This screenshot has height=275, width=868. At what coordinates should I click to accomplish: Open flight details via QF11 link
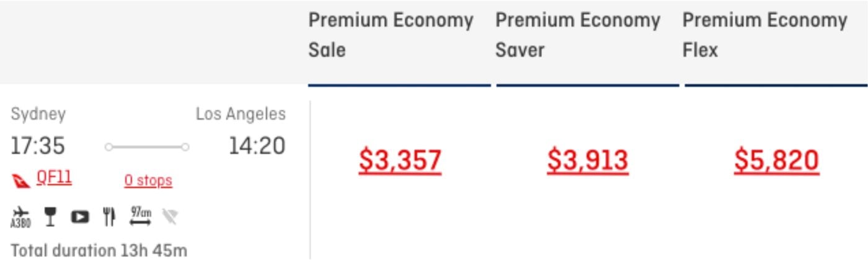[x=54, y=179]
